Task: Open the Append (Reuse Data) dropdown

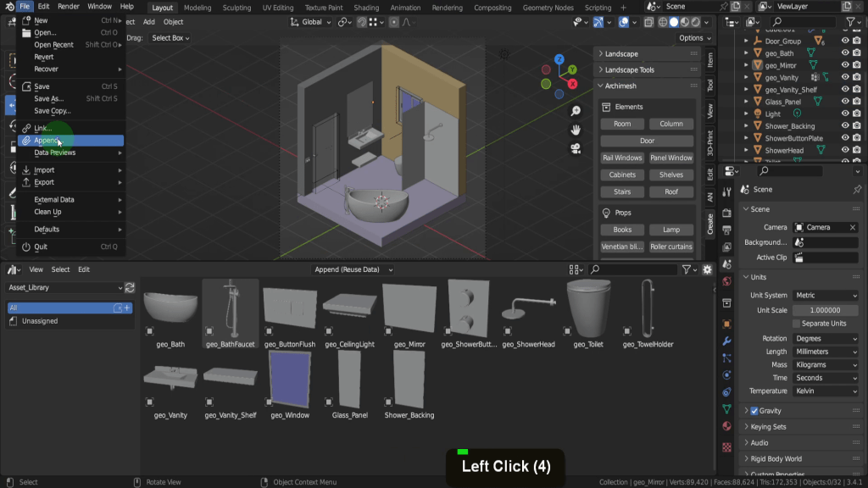Action: pyautogui.click(x=353, y=269)
